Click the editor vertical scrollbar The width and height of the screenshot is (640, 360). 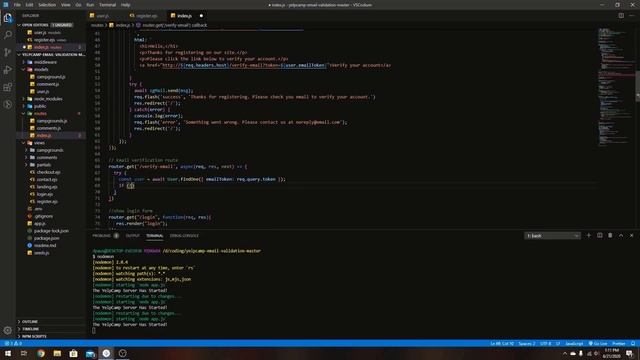tap(638, 86)
